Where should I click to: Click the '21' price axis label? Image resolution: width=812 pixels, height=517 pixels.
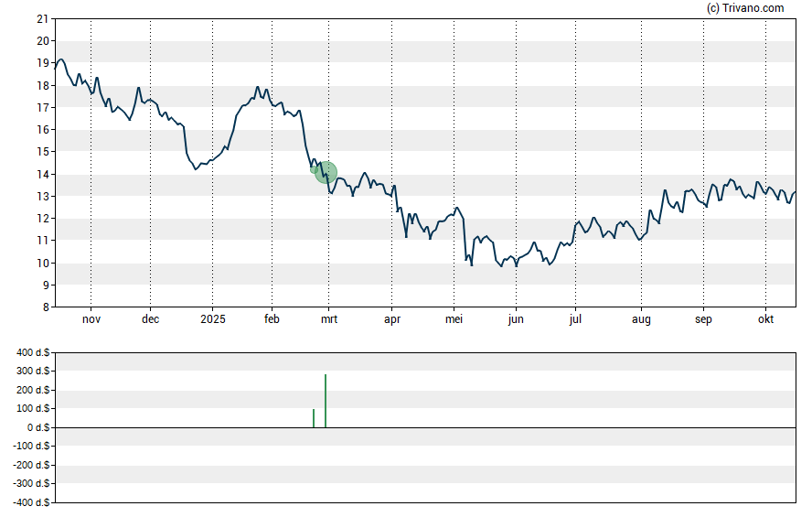(x=43, y=18)
